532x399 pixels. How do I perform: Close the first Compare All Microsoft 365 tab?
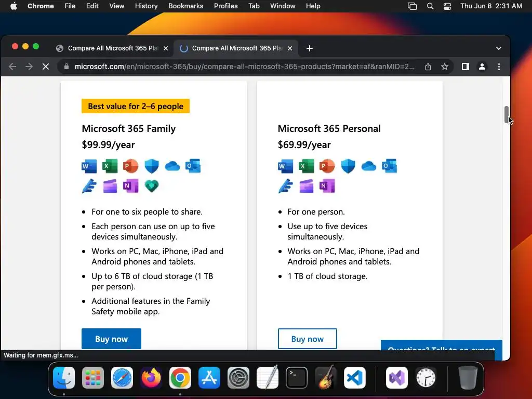pyautogui.click(x=166, y=48)
